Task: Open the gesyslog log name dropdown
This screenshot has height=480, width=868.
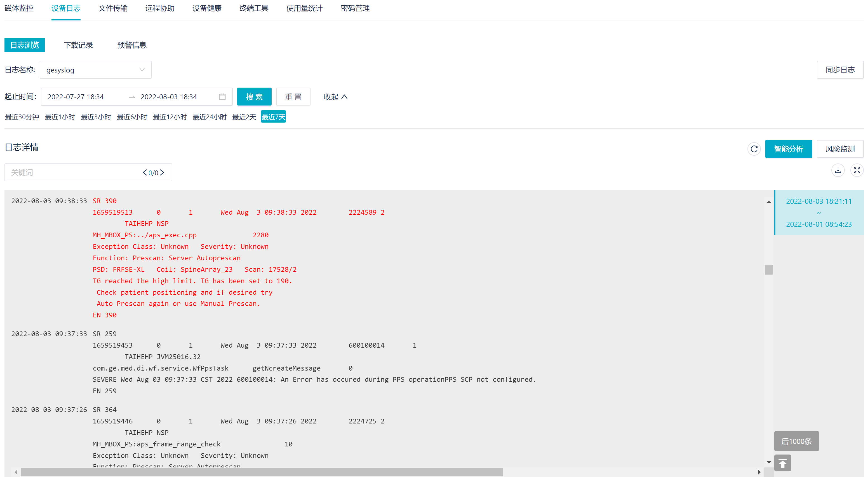Action: (95, 70)
